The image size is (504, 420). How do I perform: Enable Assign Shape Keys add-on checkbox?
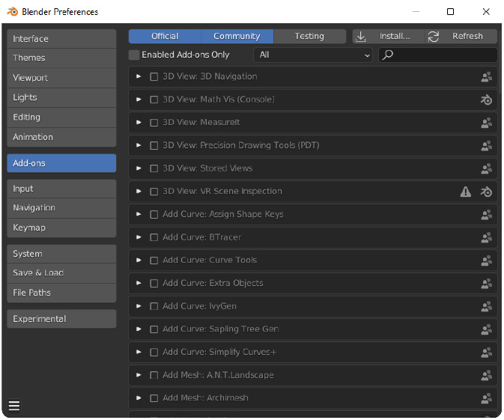point(154,215)
